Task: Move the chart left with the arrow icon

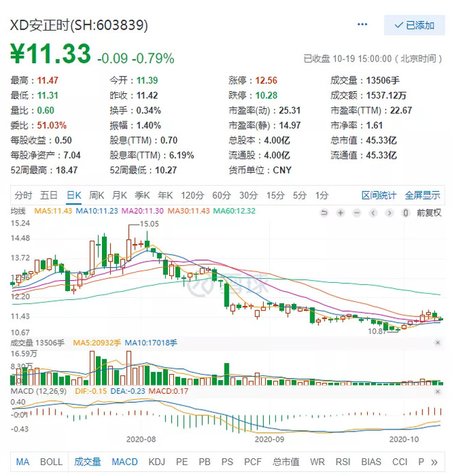Action: coord(373,213)
